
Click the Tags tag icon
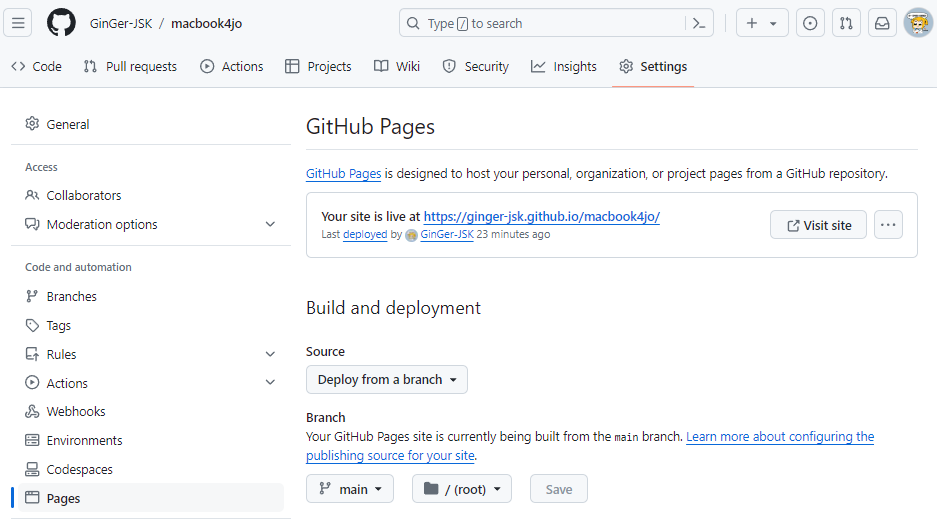[32, 325]
